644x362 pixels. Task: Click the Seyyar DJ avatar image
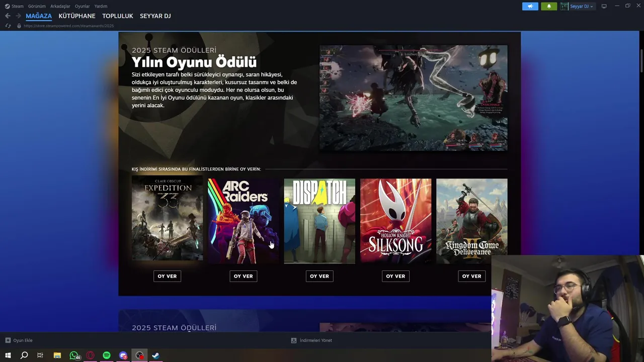coord(565,6)
